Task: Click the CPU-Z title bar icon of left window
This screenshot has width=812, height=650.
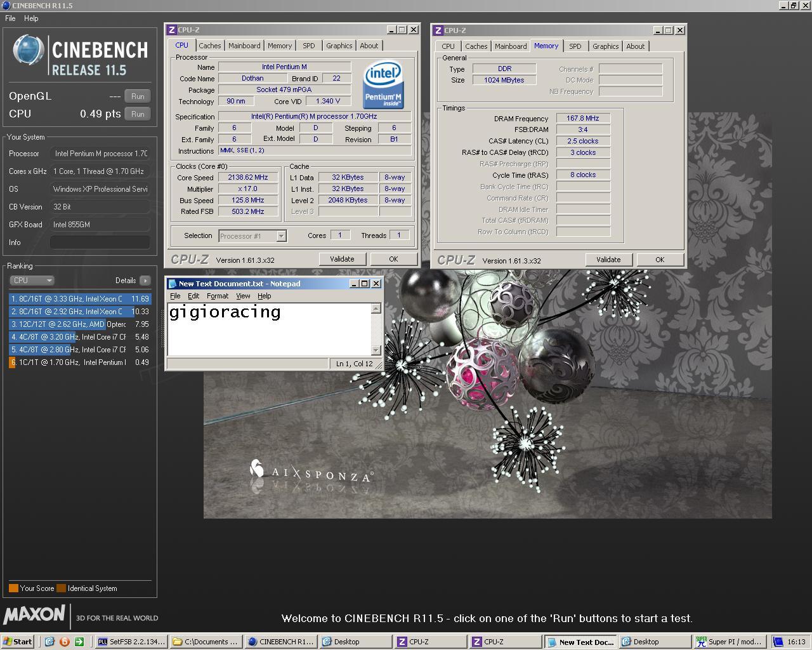Action: click(172, 30)
